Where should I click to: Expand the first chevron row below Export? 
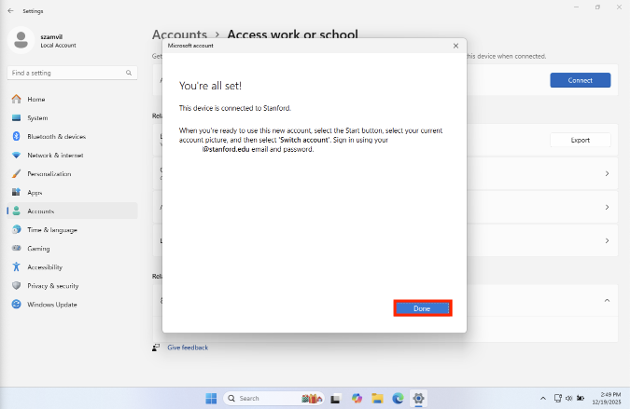(607, 174)
